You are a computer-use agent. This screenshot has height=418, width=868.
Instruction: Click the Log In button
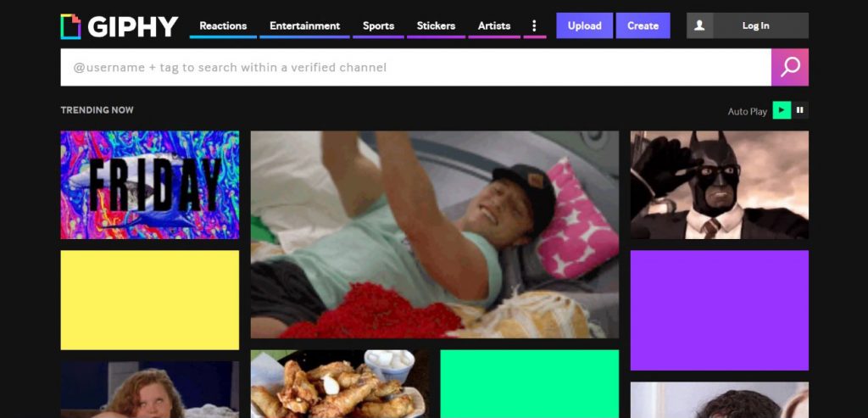point(755,25)
